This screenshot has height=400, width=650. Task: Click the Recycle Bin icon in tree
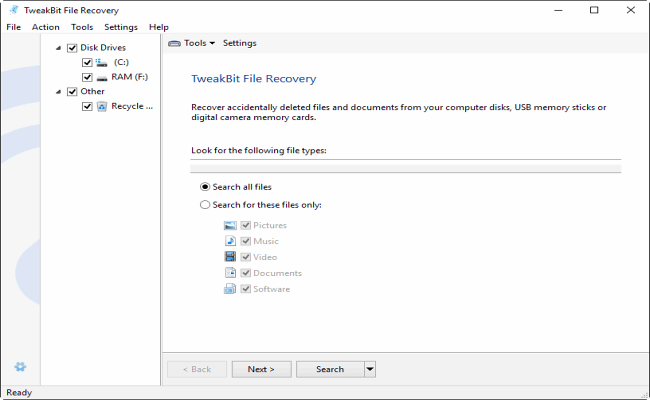[x=102, y=107]
